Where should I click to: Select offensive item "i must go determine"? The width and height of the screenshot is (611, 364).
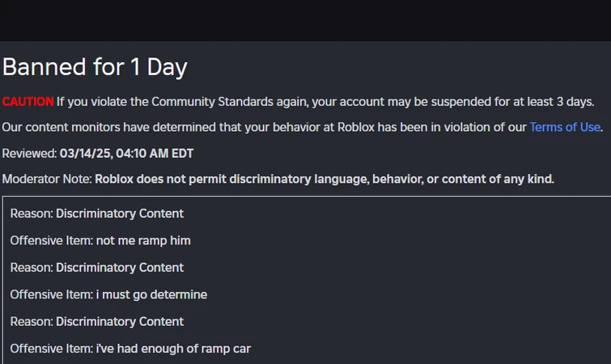point(151,294)
